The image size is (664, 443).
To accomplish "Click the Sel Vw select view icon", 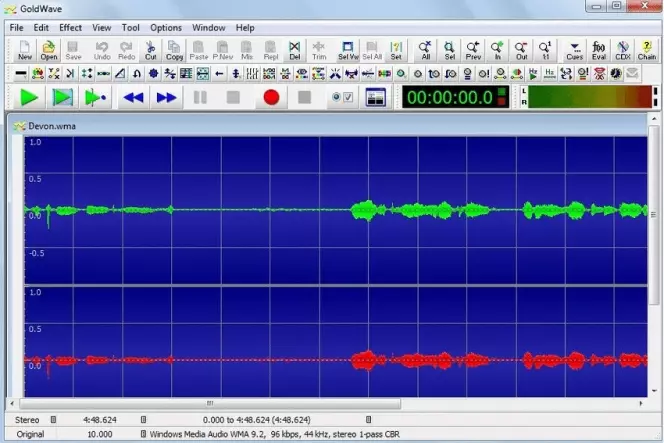I will click(348, 50).
